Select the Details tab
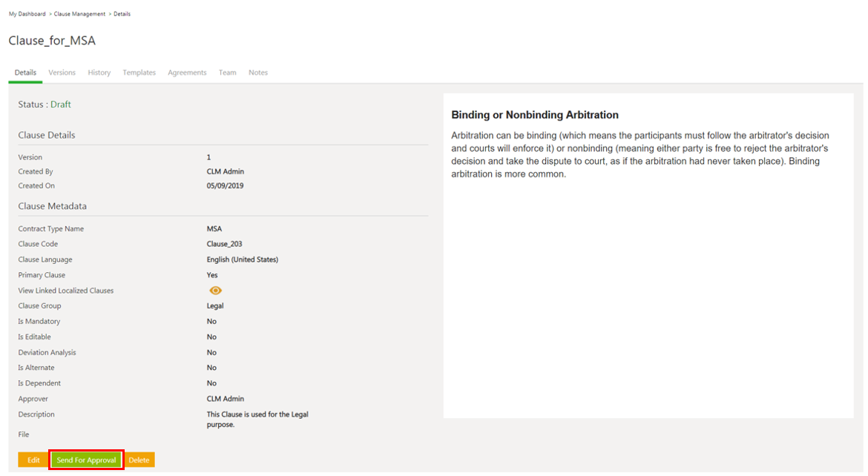 pos(25,73)
